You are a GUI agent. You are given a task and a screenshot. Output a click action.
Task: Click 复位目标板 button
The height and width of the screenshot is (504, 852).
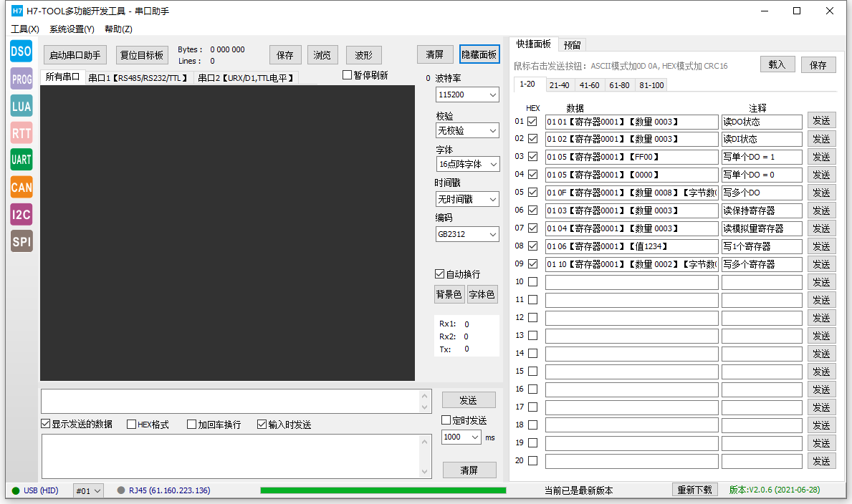point(142,55)
